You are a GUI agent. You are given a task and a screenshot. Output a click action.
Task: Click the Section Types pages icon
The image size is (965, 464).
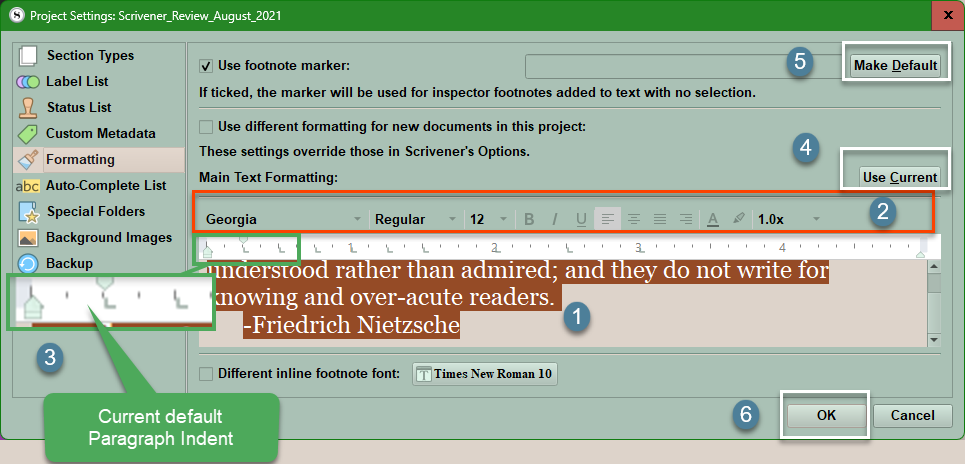click(x=28, y=56)
